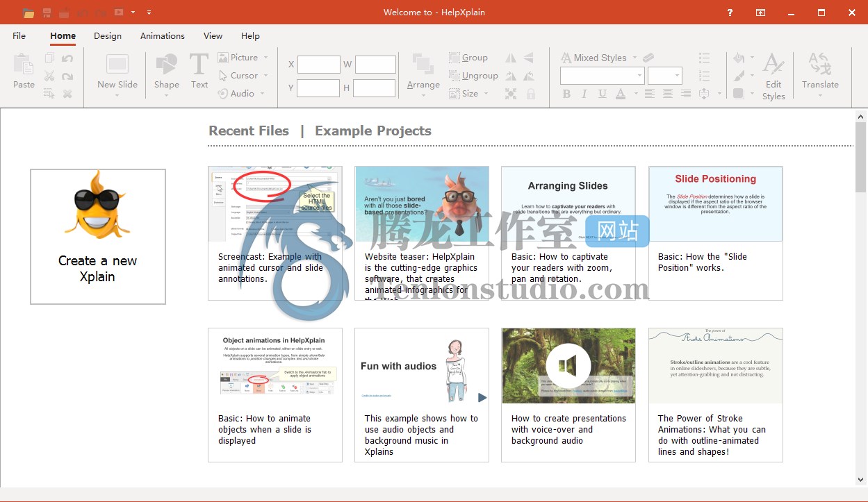The image size is (868, 502).
Task: Click the Cursor insert icon
Action: click(x=223, y=76)
